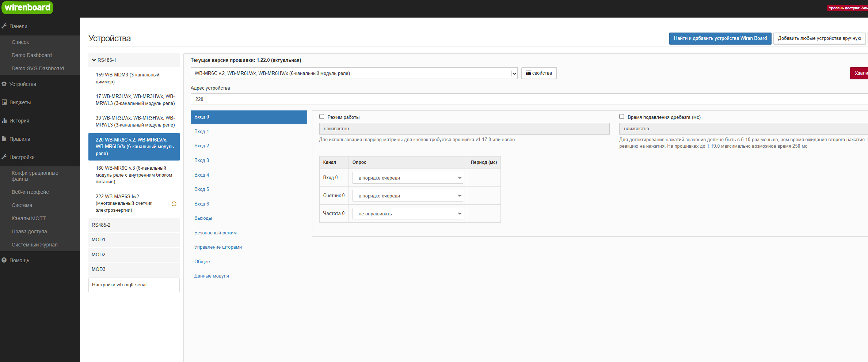Enable the Время подавления дребезга checkbox
This screenshot has width=868, height=362.
click(621, 117)
